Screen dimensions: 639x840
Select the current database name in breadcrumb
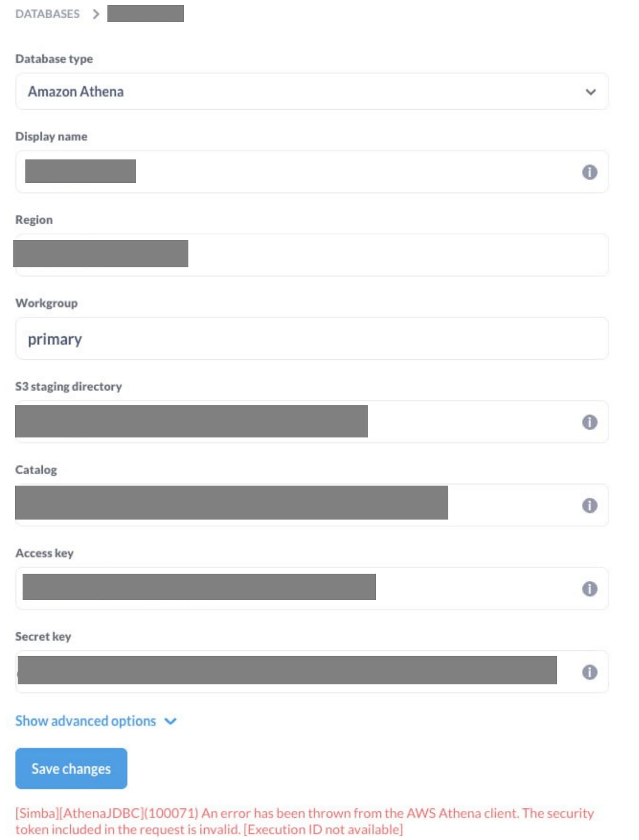(146, 14)
